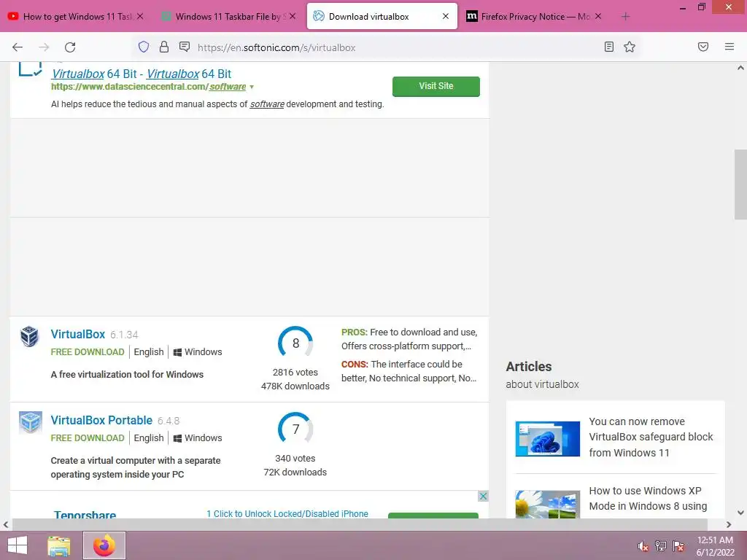The height and width of the screenshot is (560, 747).
Task: Click the VirtualBox Portable app icon
Action: pos(30,422)
